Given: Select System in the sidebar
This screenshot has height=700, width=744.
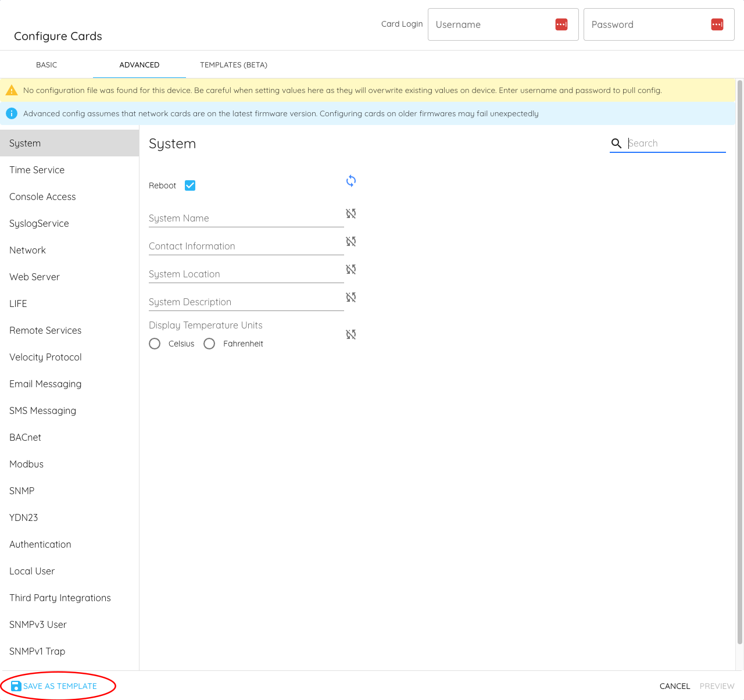Looking at the screenshot, I should (70, 143).
